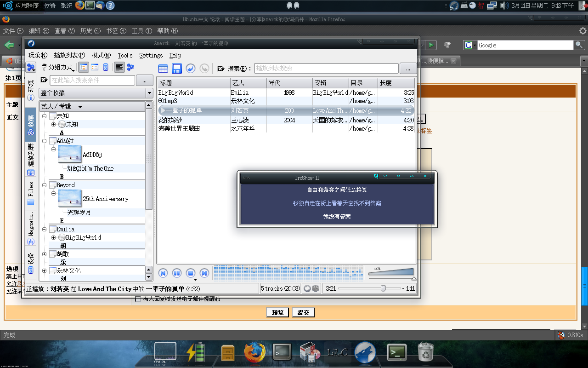Skip to the next track
Image resolution: width=588 pixels, height=368 pixels.
204,273
